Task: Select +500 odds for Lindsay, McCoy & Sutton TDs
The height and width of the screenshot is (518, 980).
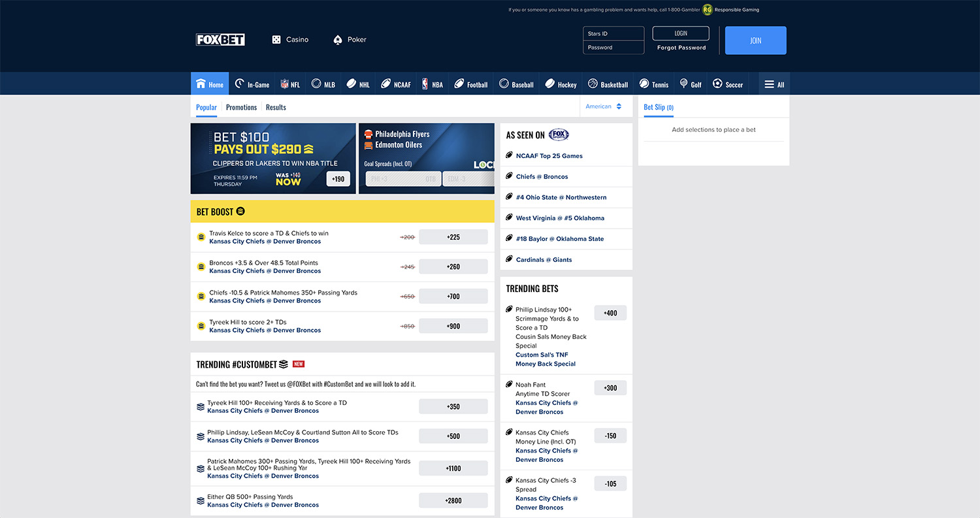Action: tap(453, 436)
